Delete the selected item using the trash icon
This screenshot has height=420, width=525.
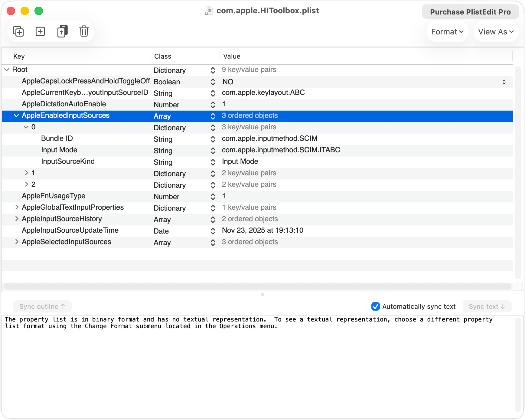tap(84, 31)
